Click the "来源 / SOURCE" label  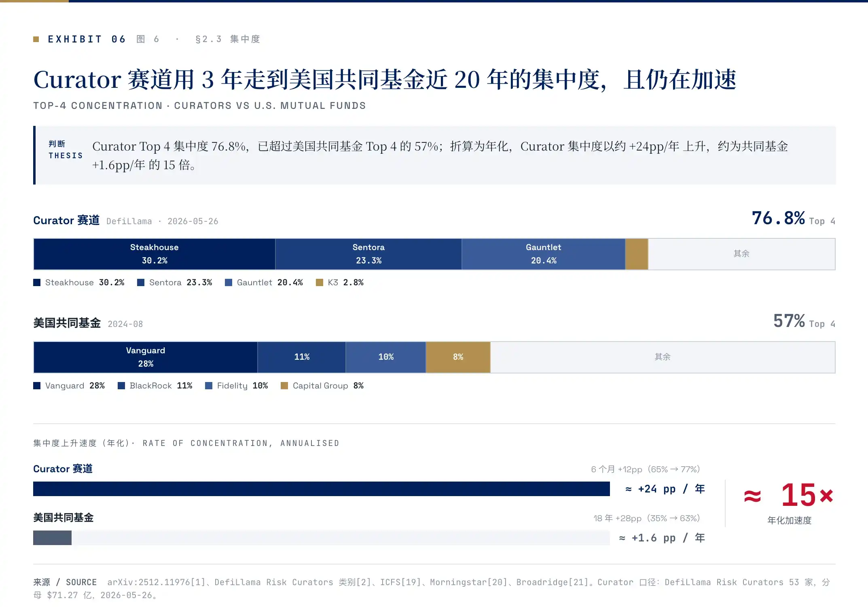click(x=65, y=582)
